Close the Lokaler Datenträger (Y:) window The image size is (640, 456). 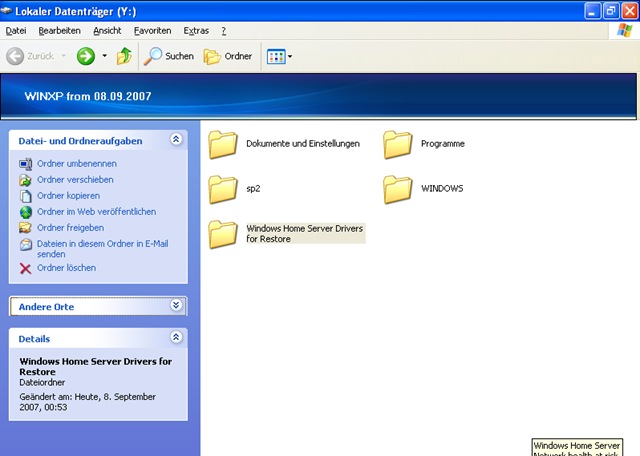tap(630, 11)
